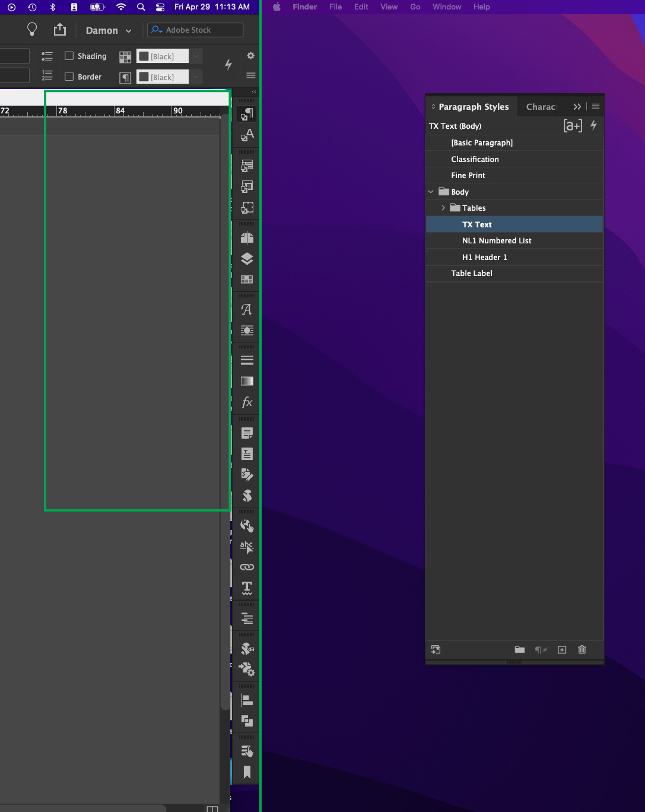Enable the Border checkbox
The width and height of the screenshot is (645, 812).
69,77
